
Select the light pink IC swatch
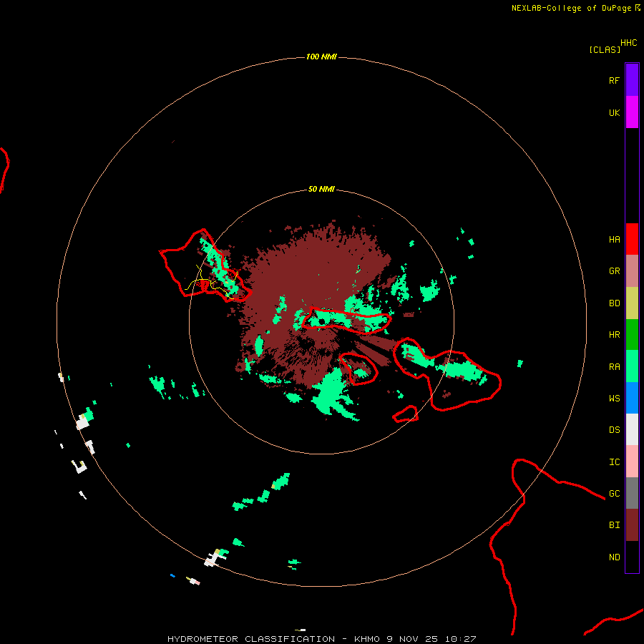click(x=632, y=462)
